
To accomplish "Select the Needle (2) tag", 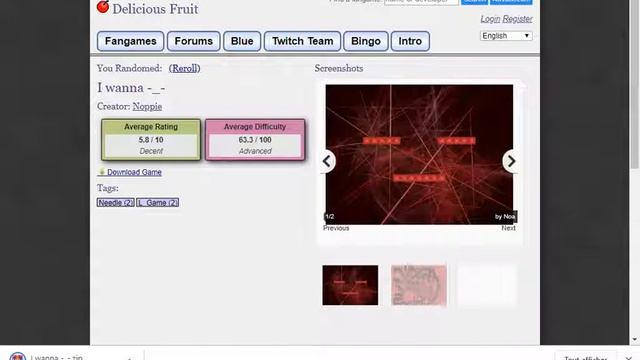I will coord(116,202).
